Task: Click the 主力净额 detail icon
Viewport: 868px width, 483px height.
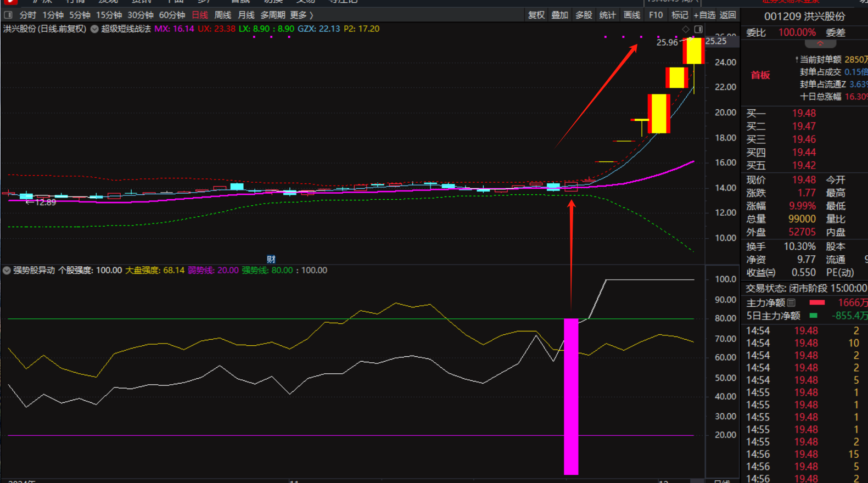Action: coord(791,302)
